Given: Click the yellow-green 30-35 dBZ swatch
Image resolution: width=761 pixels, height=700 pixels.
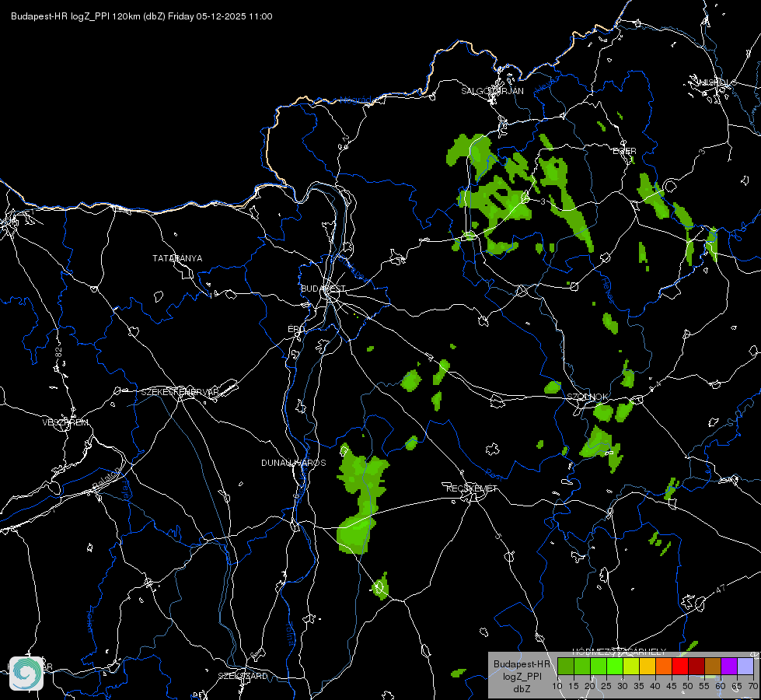Looking at the screenshot, I should tap(631, 666).
